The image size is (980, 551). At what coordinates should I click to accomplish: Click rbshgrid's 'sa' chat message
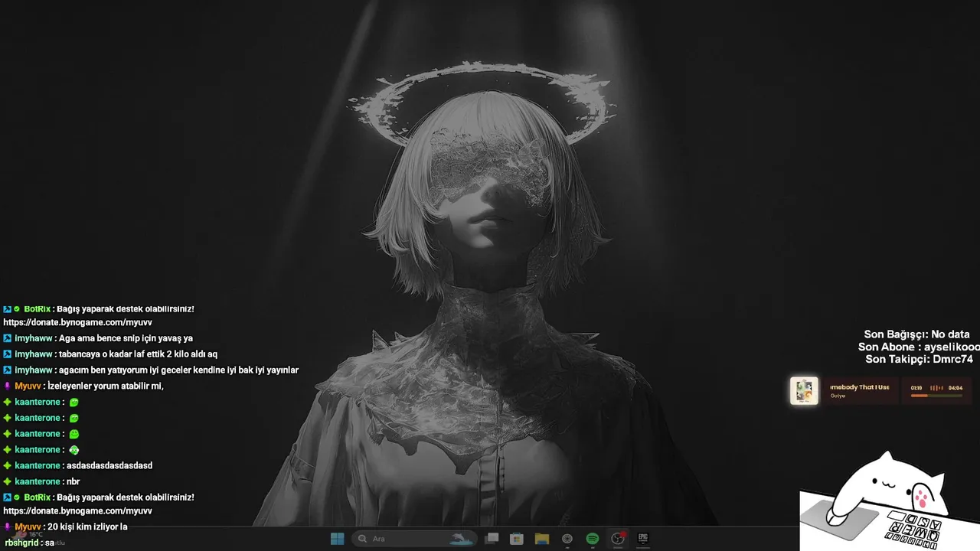coord(29,543)
